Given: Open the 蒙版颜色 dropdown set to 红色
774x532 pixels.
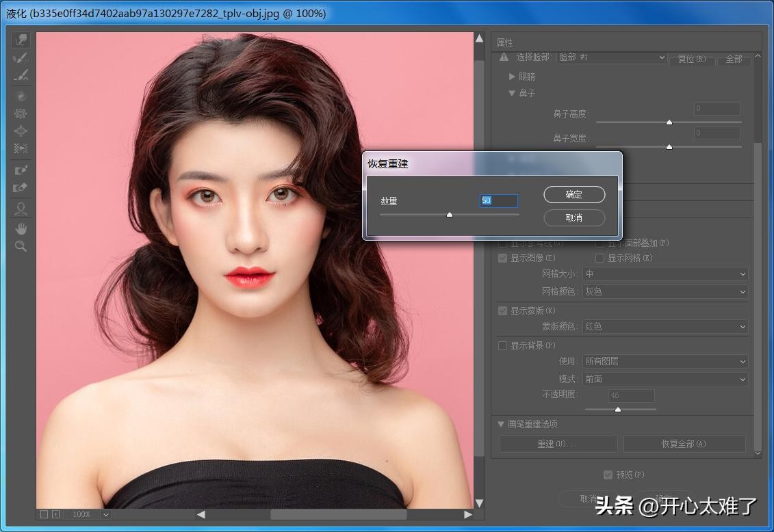Looking at the screenshot, I should tap(665, 327).
